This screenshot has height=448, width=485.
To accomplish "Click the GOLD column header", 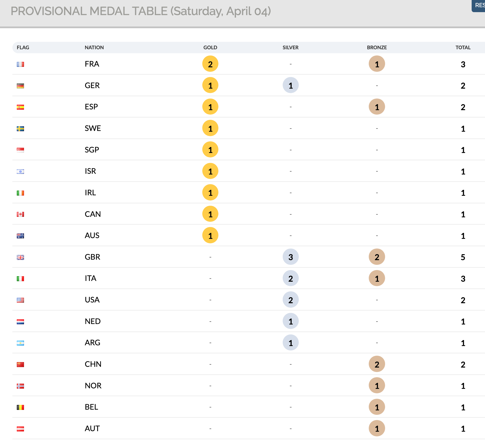I will point(210,48).
